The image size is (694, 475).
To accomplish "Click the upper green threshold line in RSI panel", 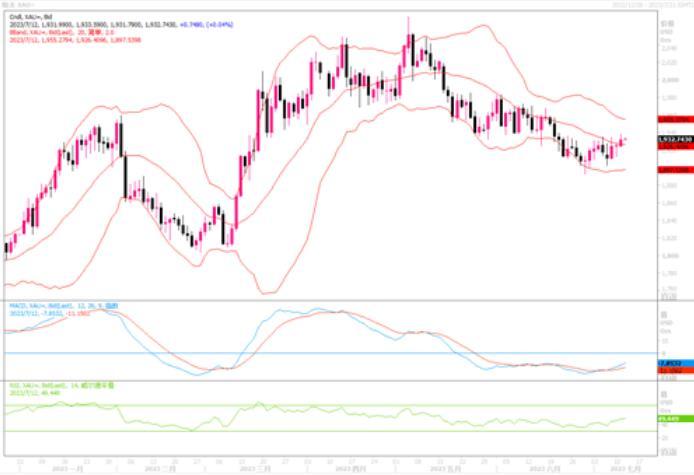I will pyautogui.click(x=300, y=406).
